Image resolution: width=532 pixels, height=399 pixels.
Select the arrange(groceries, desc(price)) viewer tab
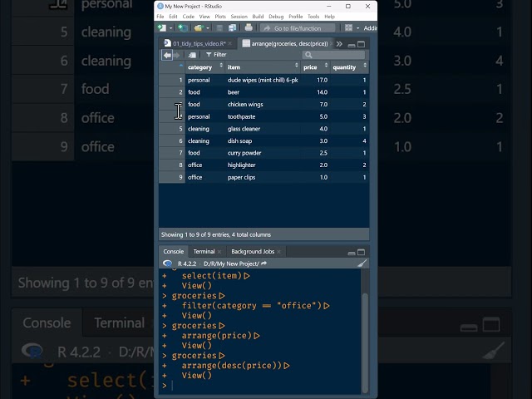(285, 43)
